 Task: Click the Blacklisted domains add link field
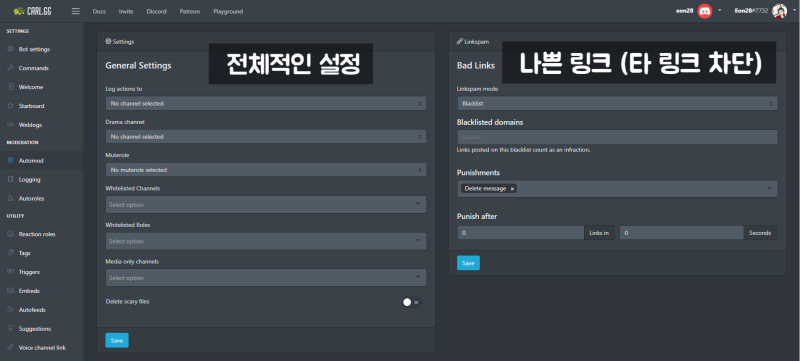pos(617,137)
